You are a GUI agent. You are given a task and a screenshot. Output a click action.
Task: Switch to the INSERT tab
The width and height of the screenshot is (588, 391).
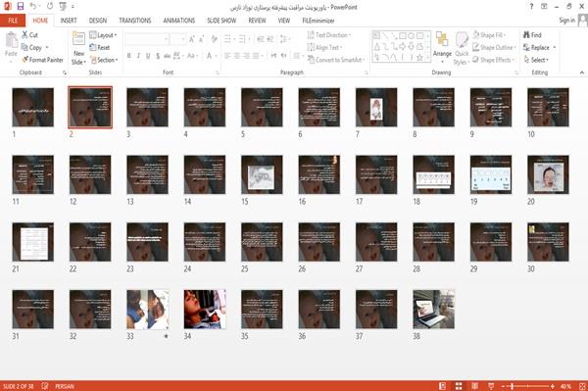click(x=69, y=21)
